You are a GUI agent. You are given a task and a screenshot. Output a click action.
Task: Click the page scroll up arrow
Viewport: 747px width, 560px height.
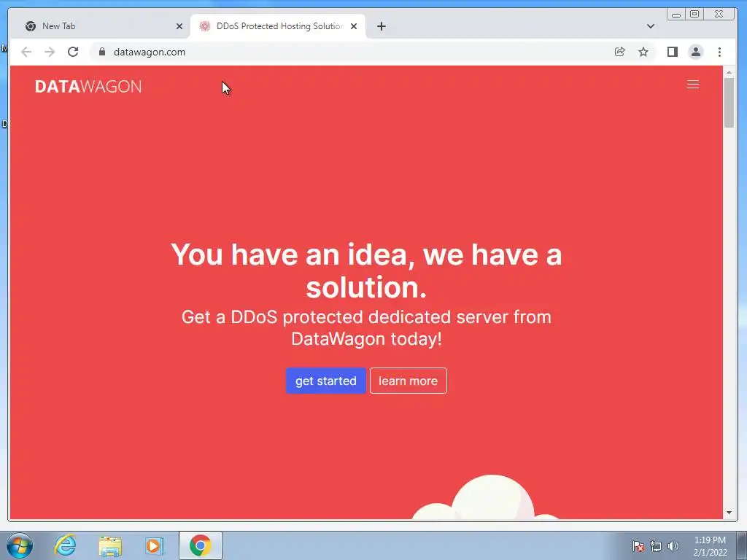click(729, 72)
